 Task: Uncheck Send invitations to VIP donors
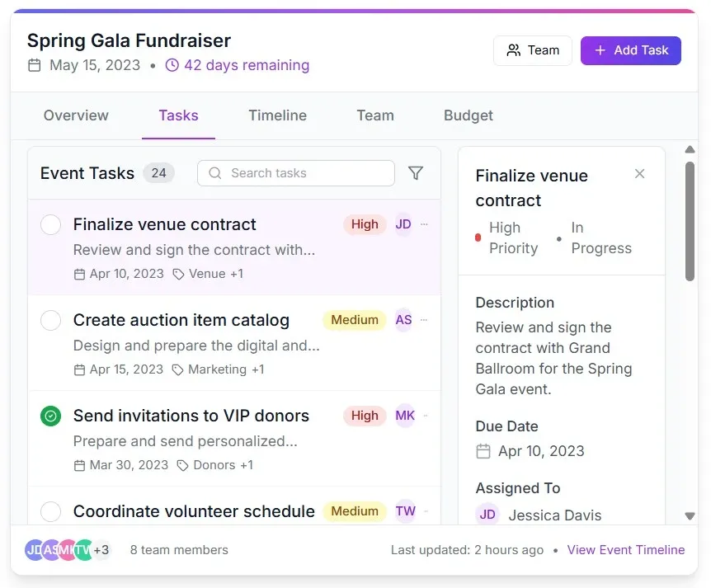pyautogui.click(x=50, y=416)
